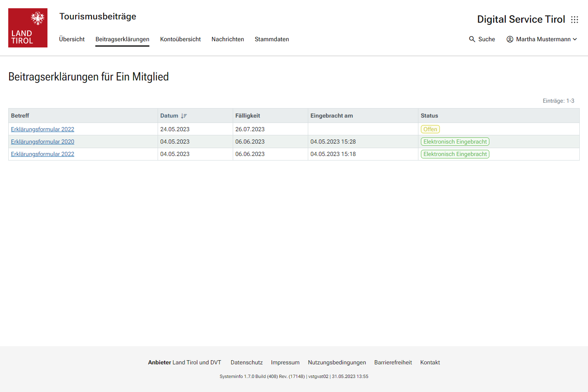Click the Status column header
The image size is (588, 392).
tap(429, 116)
